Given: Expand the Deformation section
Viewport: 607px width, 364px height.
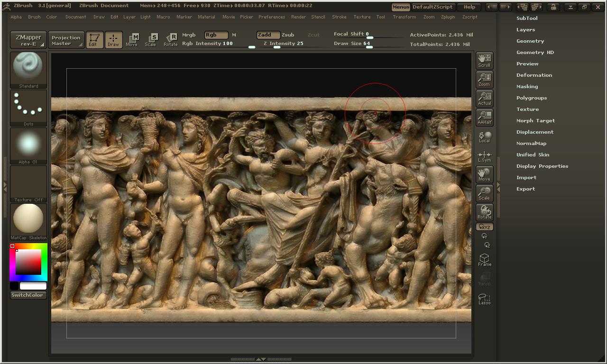Looking at the screenshot, I should click(534, 75).
